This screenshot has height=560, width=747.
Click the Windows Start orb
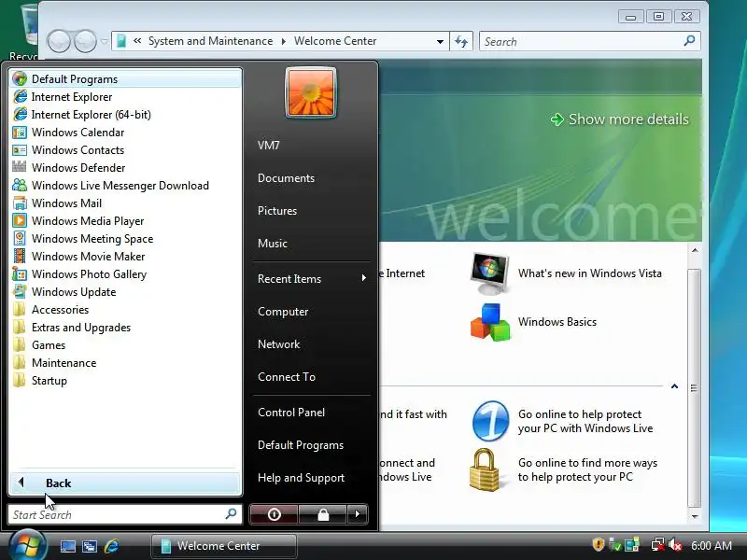[x=27, y=545]
